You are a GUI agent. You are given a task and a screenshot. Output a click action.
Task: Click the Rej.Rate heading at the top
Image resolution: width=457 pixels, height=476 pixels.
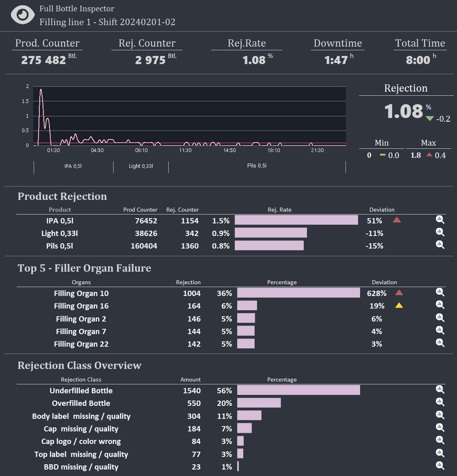coord(247,43)
